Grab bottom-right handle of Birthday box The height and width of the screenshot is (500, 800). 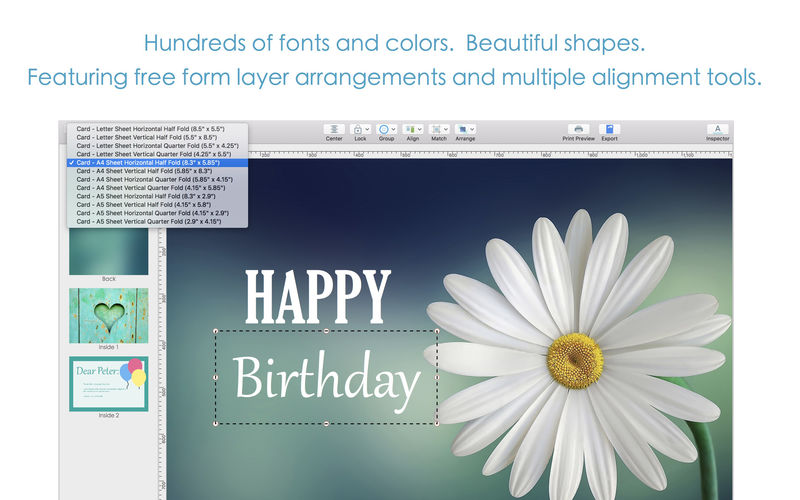click(437, 423)
